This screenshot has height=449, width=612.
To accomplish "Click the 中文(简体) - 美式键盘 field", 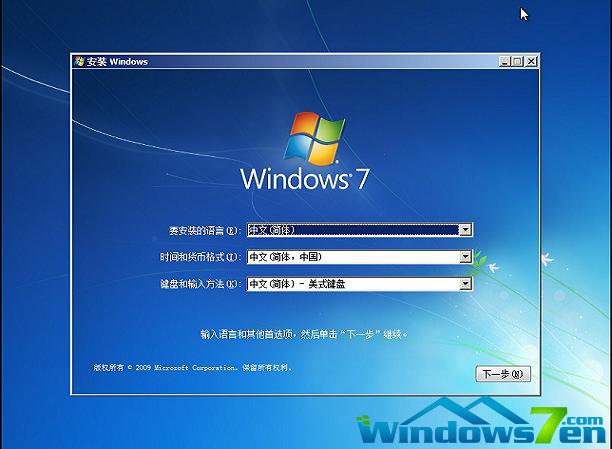I will (352, 284).
